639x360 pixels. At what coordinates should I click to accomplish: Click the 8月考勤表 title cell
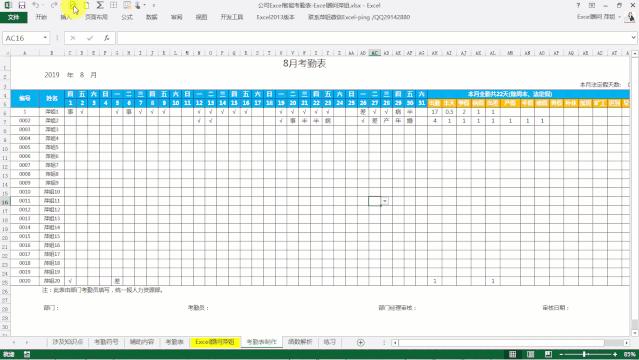(304, 64)
